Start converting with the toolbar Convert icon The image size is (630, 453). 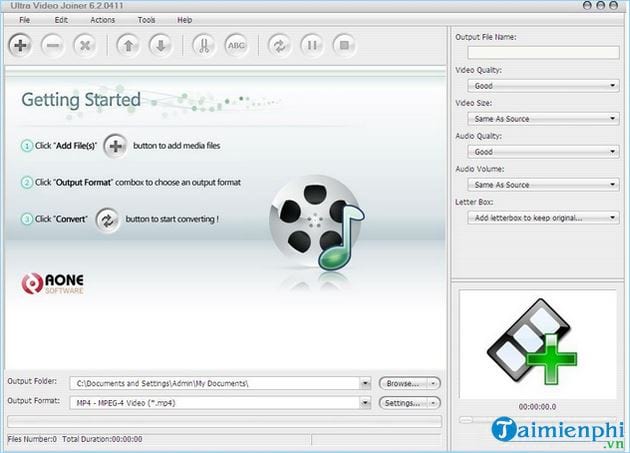(280, 45)
